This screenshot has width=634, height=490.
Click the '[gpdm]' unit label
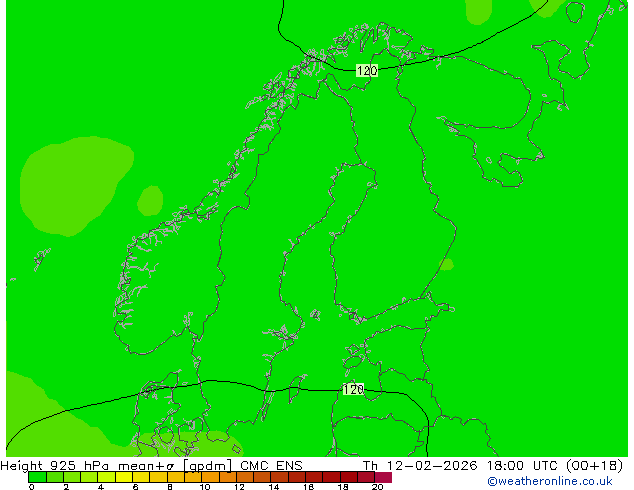click(x=207, y=466)
